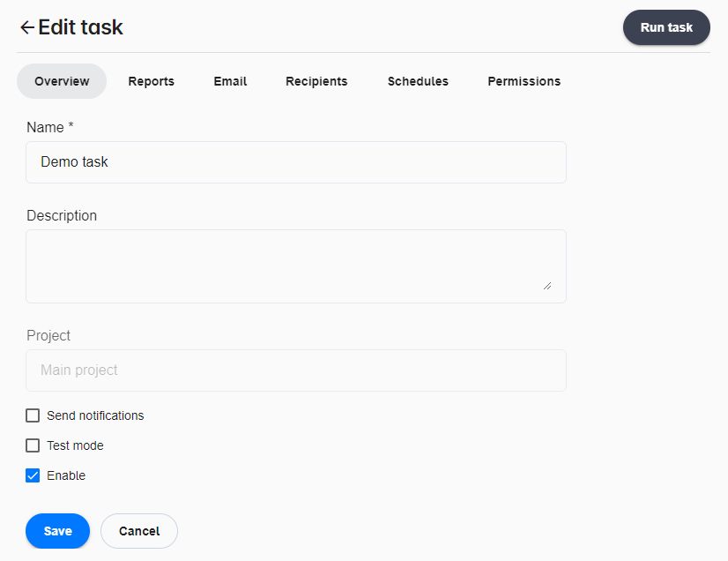Viewport: 728px width, 561px height.
Task: Save the task changes
Action: 57,531
